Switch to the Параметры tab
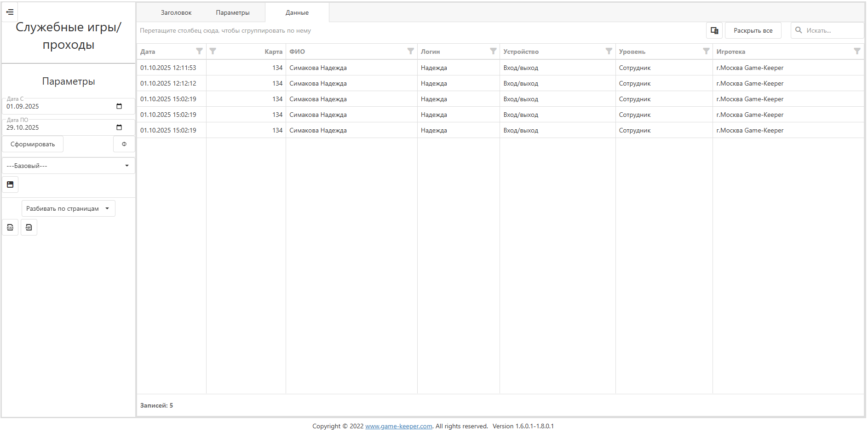 pos(233,12)
